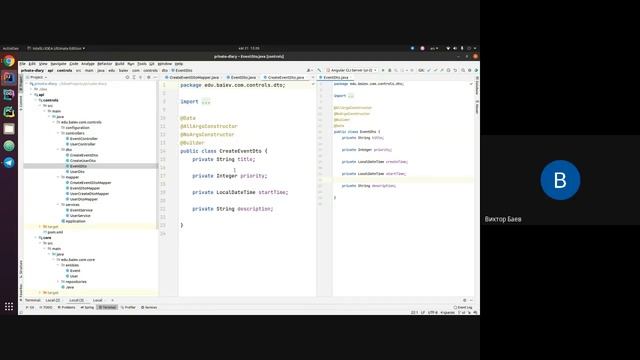Open the Navigate menu
640x360 pixels.
(58, 64)
